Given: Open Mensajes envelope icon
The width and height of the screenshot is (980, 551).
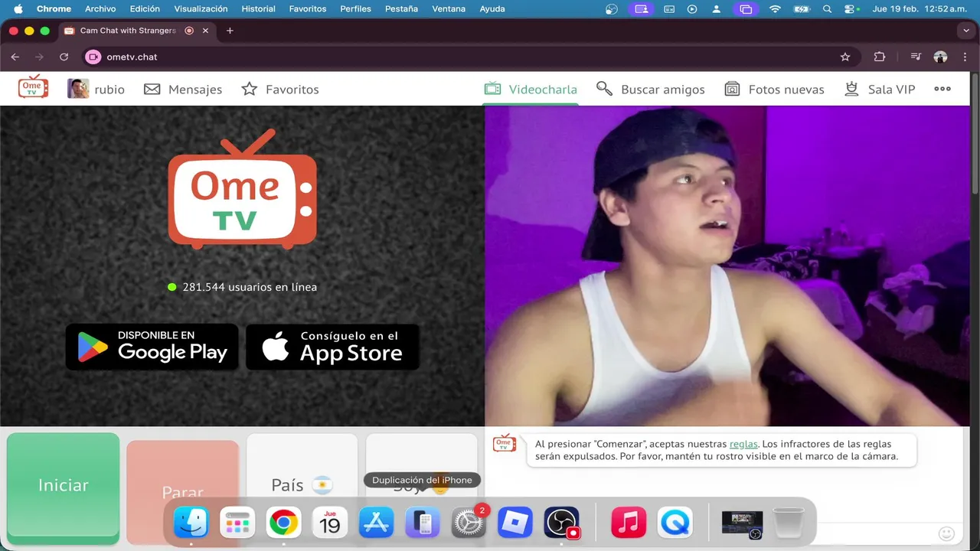Looking at the screenshot, I should (x=152, y=90).
